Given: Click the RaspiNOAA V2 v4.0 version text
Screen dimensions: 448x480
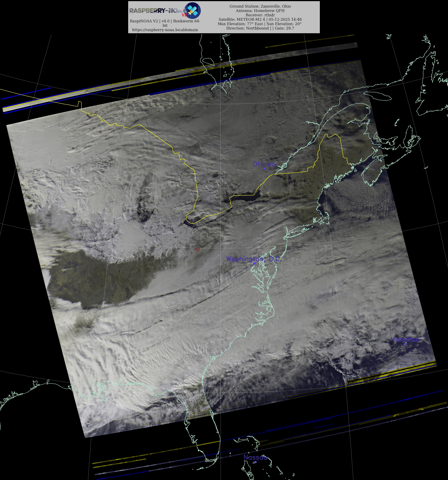Looking at the screenshot, I should point(165,21).
